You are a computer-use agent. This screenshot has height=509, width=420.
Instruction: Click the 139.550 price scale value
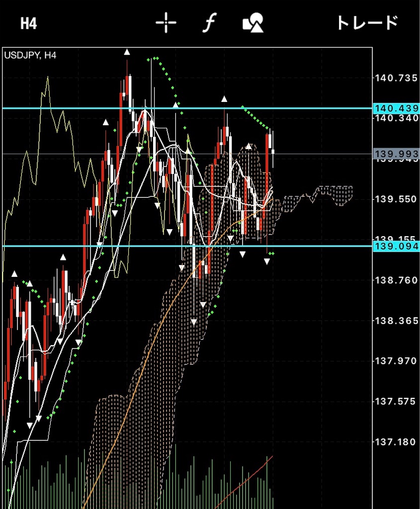(396, 199)
